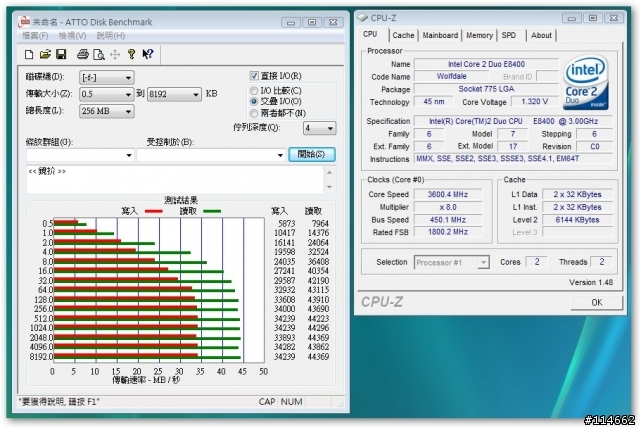Click the Rated FSB 1800.2 MHz value

(448, 232)
